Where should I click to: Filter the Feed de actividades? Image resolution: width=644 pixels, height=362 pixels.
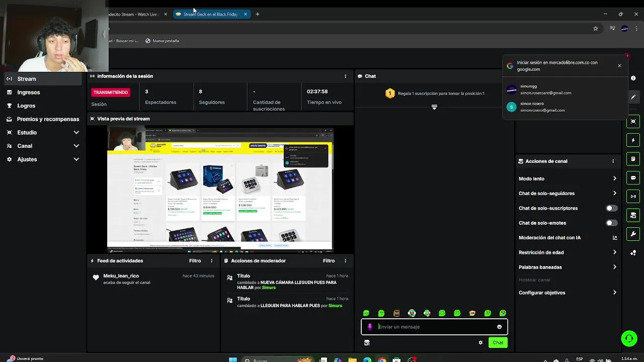pos(195,261)
